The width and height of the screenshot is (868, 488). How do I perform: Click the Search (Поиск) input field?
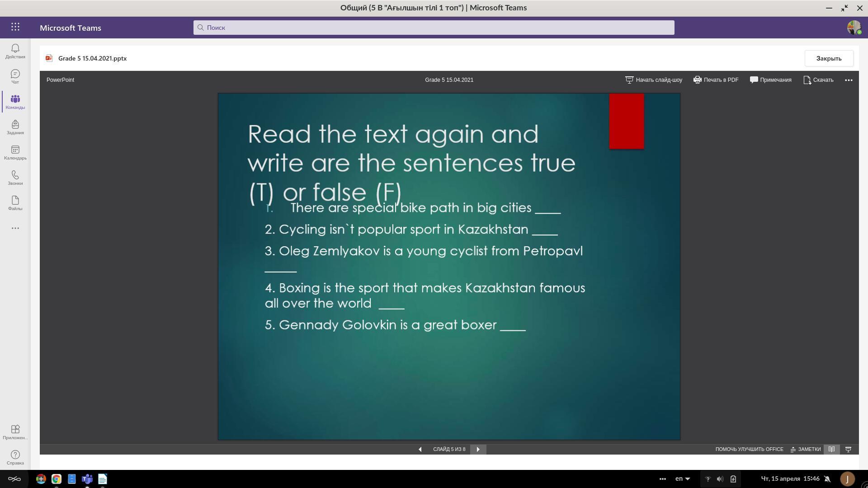tap(434, 28)
